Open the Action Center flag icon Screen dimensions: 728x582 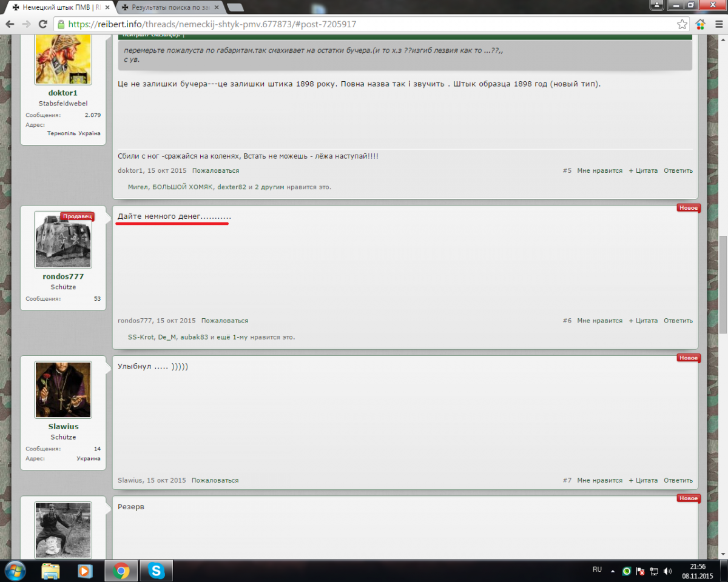[x=640, y=571]
